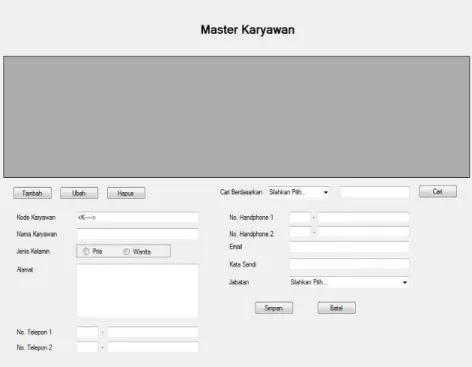Click No. Telepon 1 number field
Image resolution: width=472 pixels, height=367 pixels.
(153, 332)
